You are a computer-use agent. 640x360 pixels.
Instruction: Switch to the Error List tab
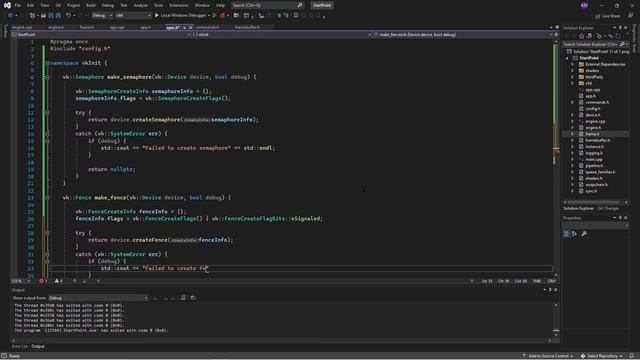point(20,347)
